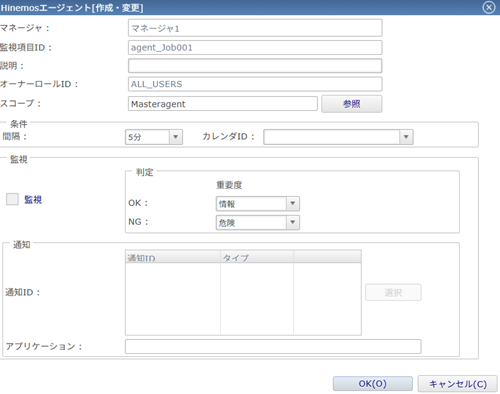Click the タイプ column header
The image size is (500, 394).
pos(257,257)
